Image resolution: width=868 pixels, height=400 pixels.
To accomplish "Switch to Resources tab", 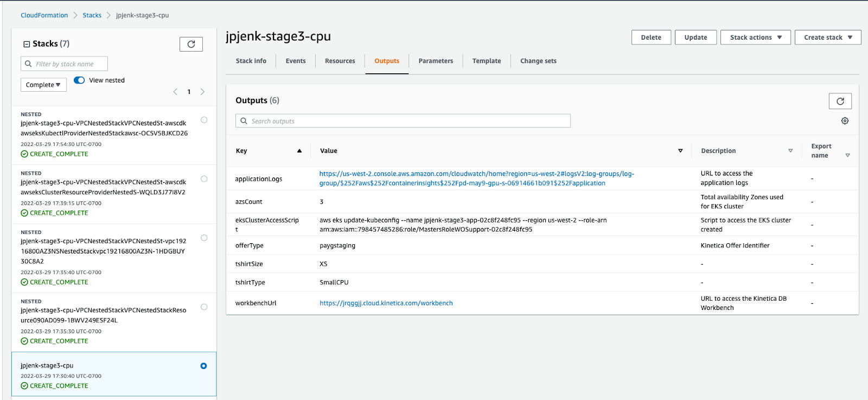I will point(340,61).
